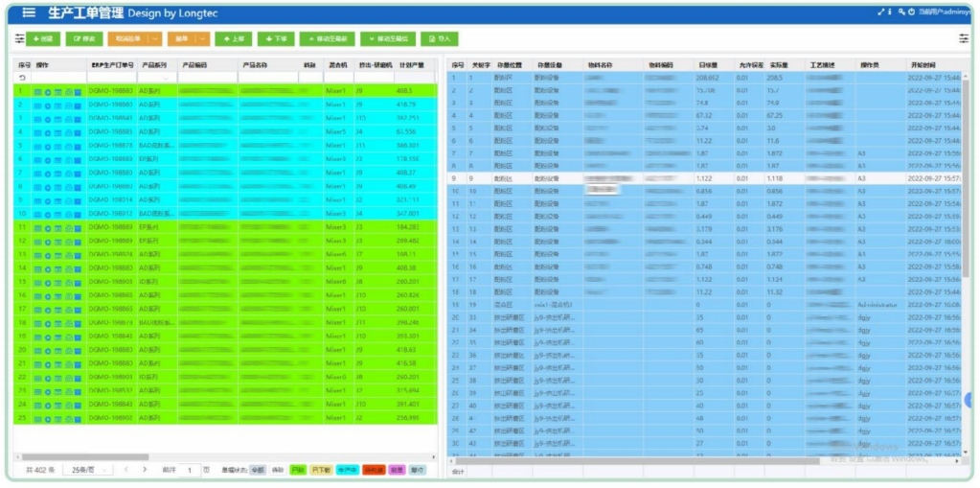Click the filter settings icon left of 创建
This screenshot has width=980, height=488.
[19, 38]
